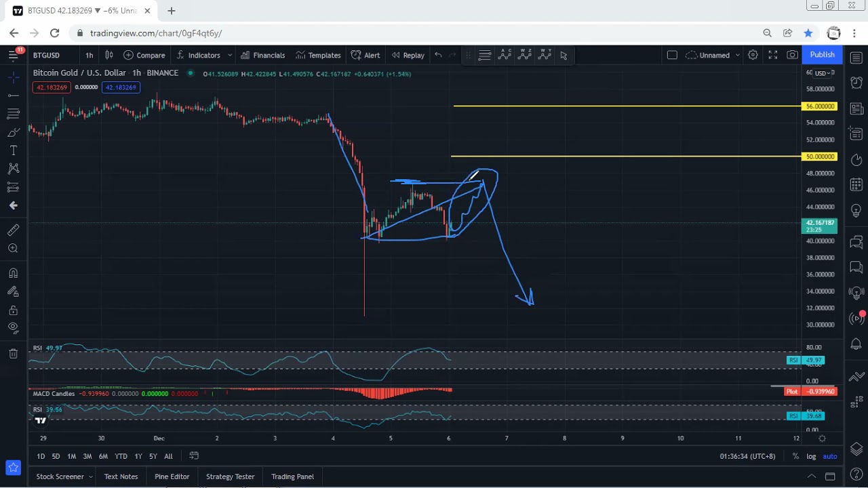868x488 pixels.
Task: Select the zoom in tool
Action: (13, 249)
